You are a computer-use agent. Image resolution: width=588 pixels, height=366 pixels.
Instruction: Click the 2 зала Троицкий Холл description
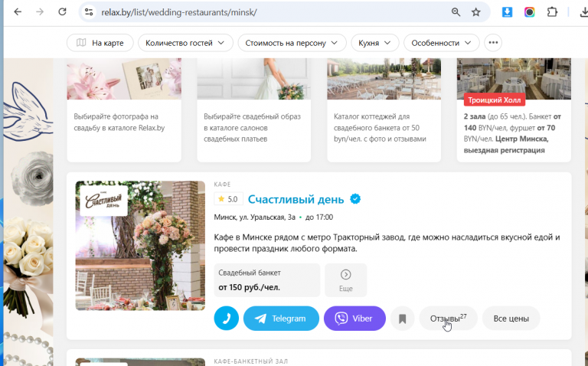coord(512,133)
